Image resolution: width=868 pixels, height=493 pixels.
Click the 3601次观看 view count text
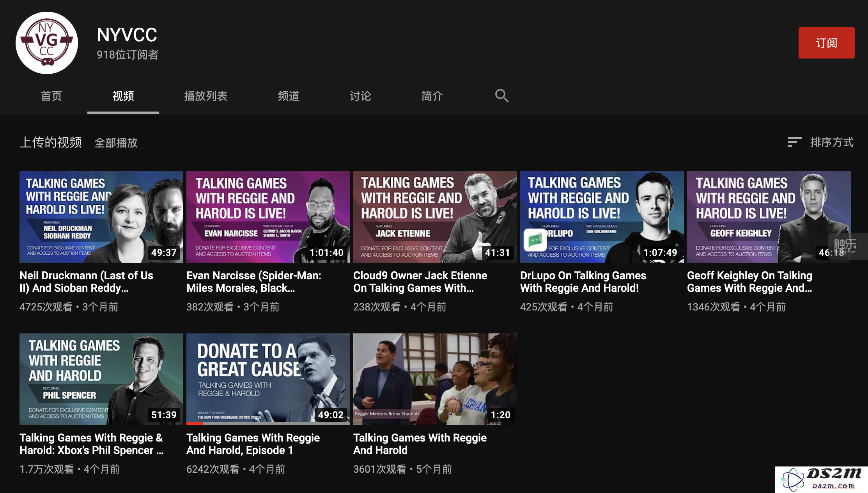click(380, 469)
